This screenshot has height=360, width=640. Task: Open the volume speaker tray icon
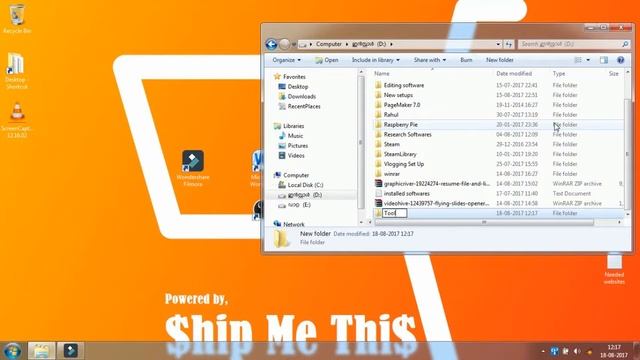pyautogui.click(x=577, y=351)
